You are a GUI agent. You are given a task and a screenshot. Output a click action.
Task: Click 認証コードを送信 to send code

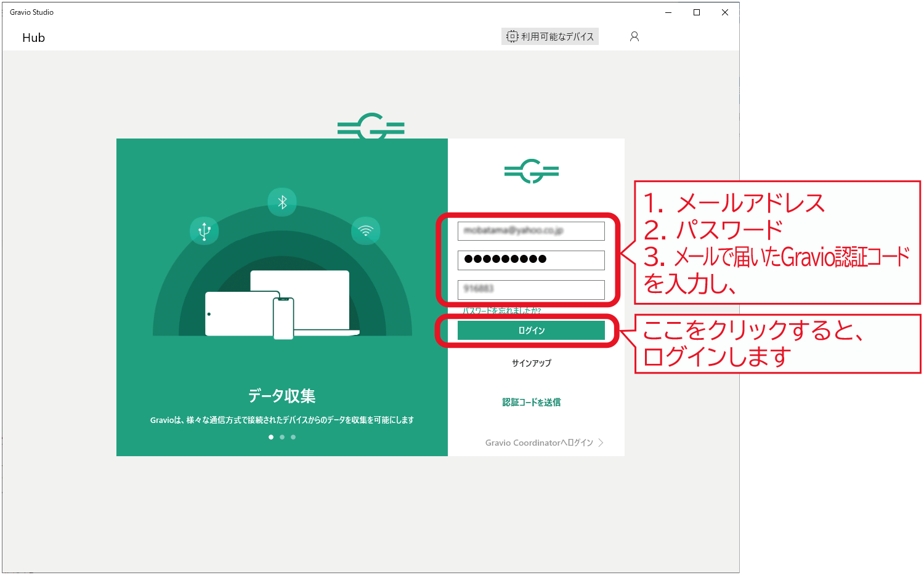click(532, 403)
